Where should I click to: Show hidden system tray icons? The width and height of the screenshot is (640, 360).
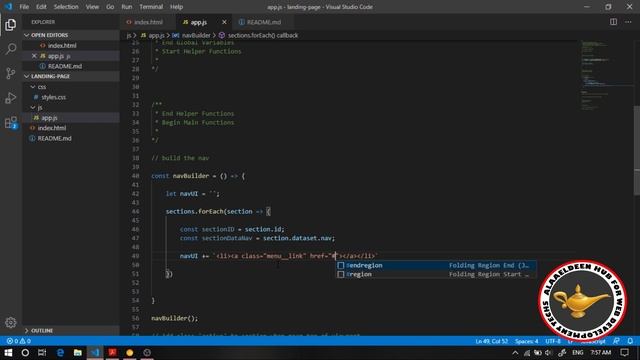515,353
